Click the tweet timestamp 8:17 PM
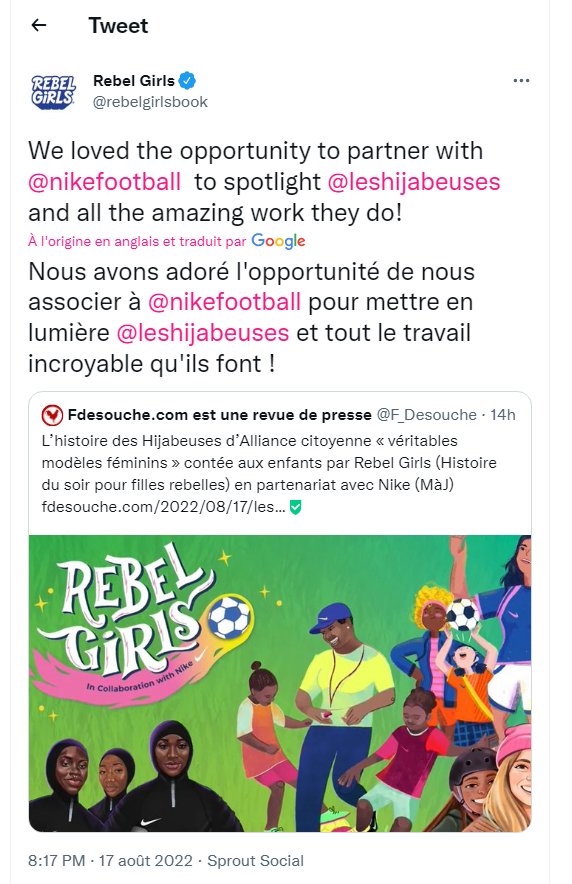 coord(56,861)
